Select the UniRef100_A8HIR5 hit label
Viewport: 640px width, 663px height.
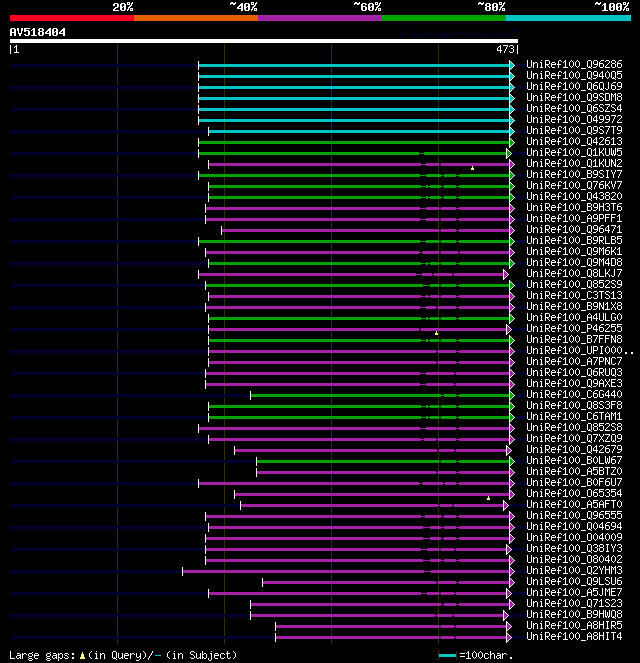coord(574,625)
